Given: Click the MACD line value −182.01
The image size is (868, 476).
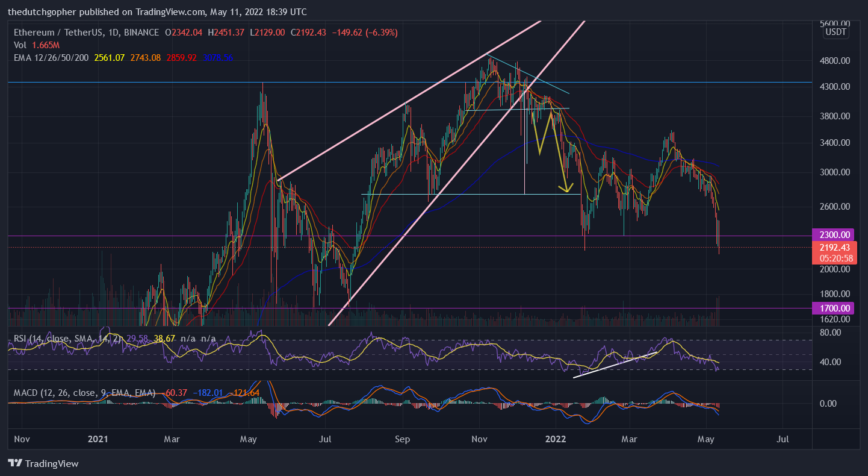Looking at the screenshot, I should click(x=208, y=393).
